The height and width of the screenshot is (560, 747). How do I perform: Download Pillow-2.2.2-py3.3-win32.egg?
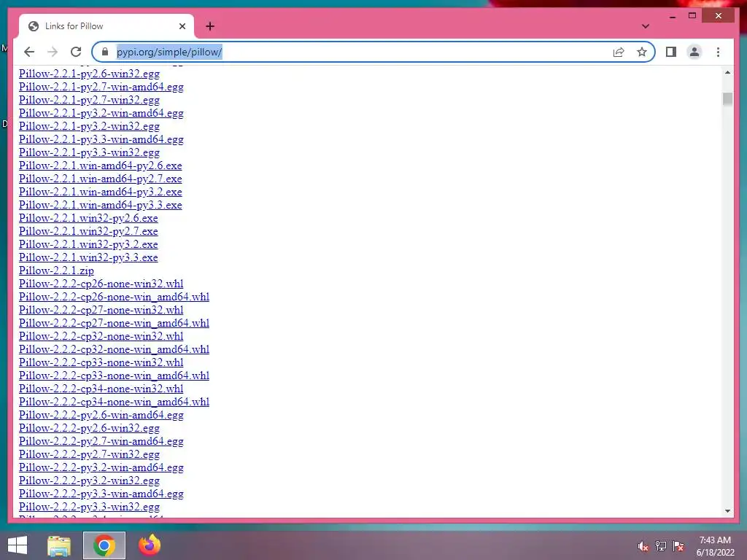tap(89, 507)
